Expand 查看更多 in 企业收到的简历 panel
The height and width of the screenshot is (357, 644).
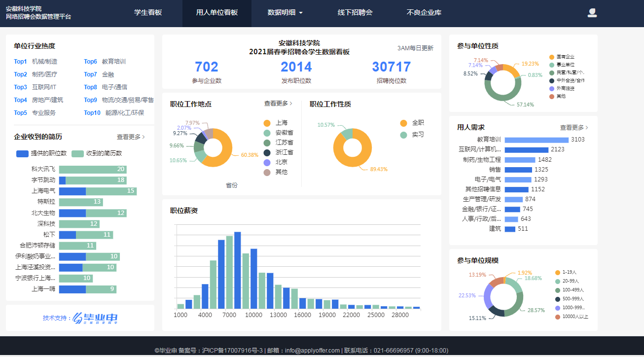131,137
